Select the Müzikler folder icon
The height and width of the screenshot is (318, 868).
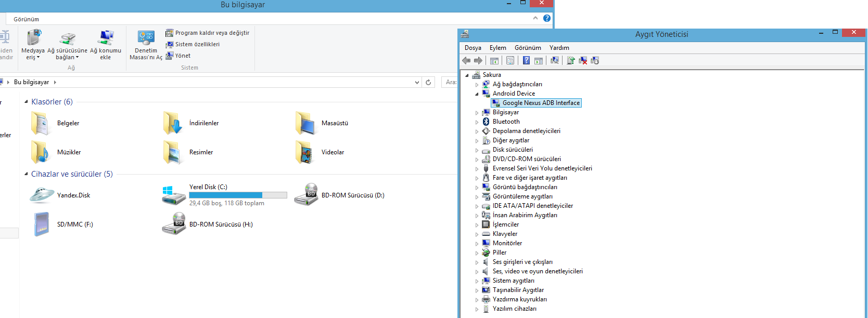(40, 152)
